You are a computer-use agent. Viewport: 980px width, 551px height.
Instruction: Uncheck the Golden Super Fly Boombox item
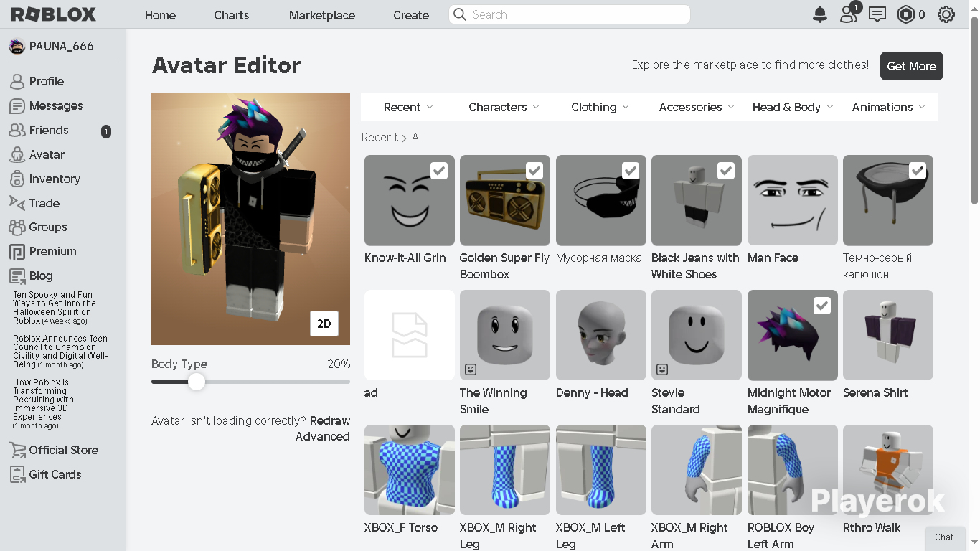click(534, 171)
